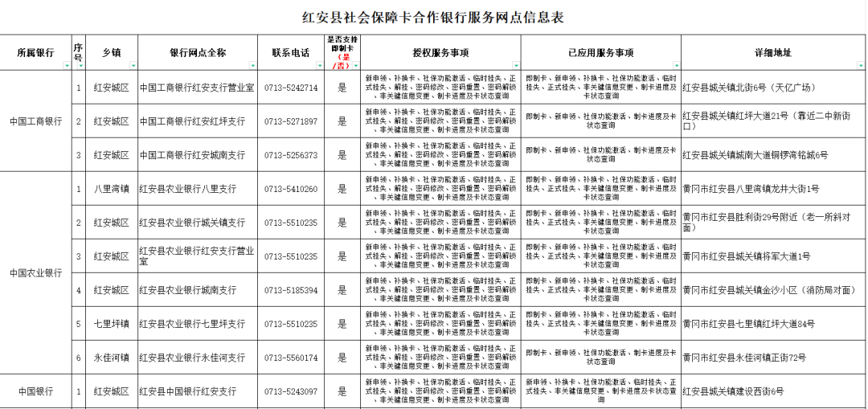Open the 是否支持即制卡 column filter dropdown
The height and width of the screenshot is (409, 868).
(356, 66)
